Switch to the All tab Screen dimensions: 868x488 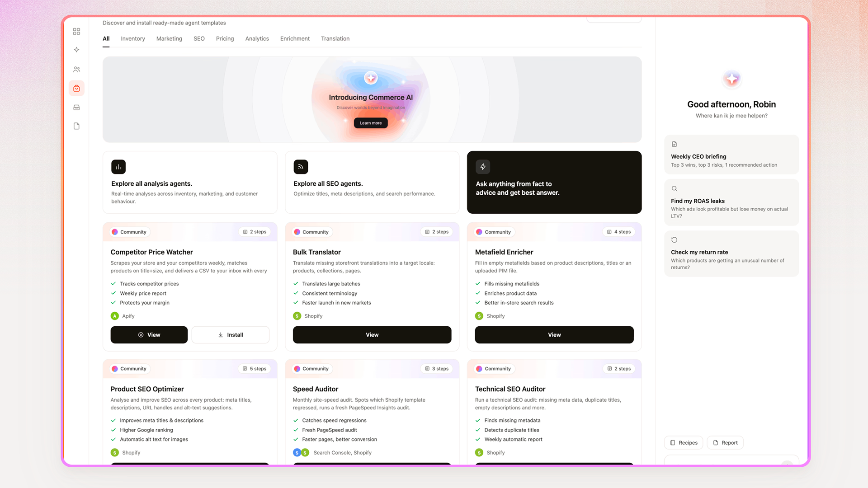click(106, 38)
